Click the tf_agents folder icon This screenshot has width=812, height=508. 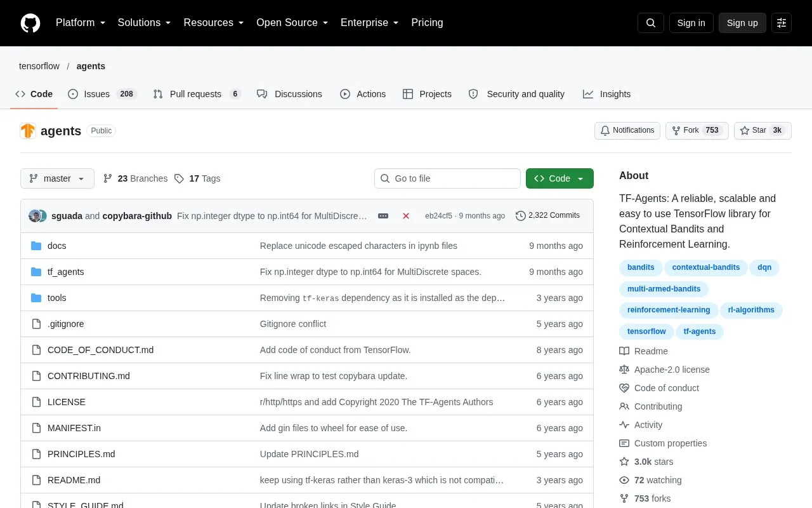click(x=36, y=272)
